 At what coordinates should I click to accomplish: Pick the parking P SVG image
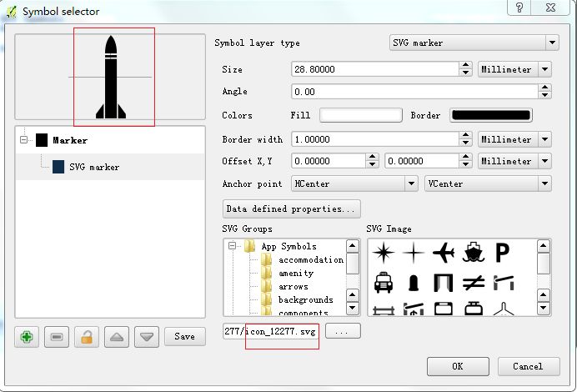(502, 253)
